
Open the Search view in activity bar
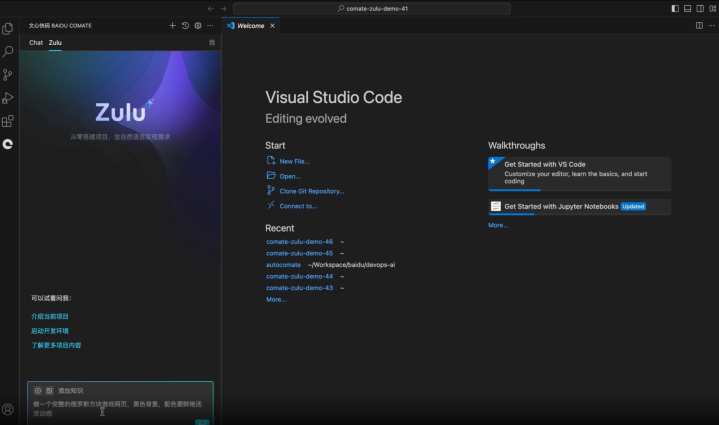pyautogui.click(x=8, y=51)
